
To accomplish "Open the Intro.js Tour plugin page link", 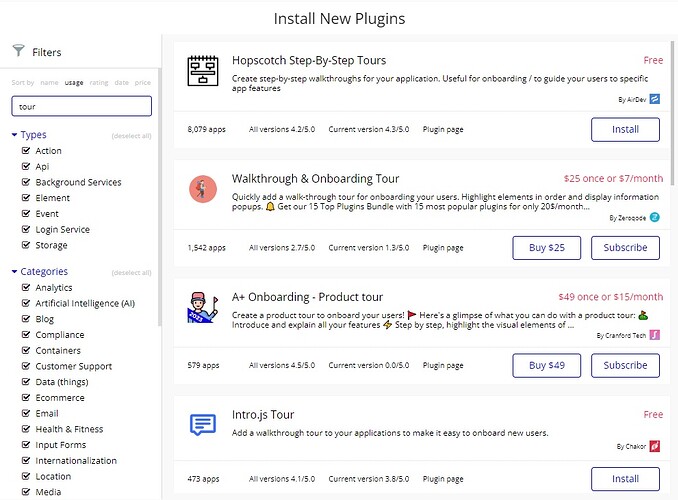I will [442, 478].
